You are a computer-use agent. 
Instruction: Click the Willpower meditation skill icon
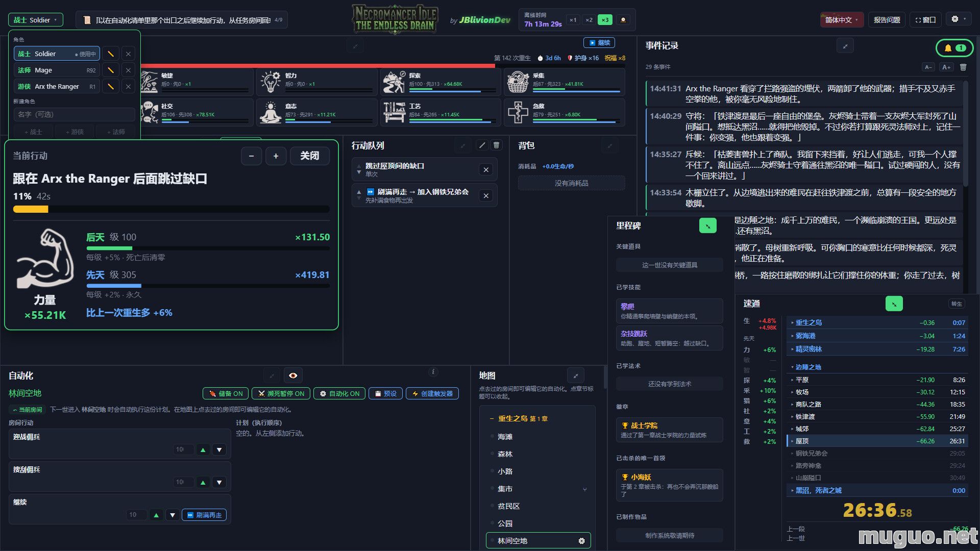[271, 112]
